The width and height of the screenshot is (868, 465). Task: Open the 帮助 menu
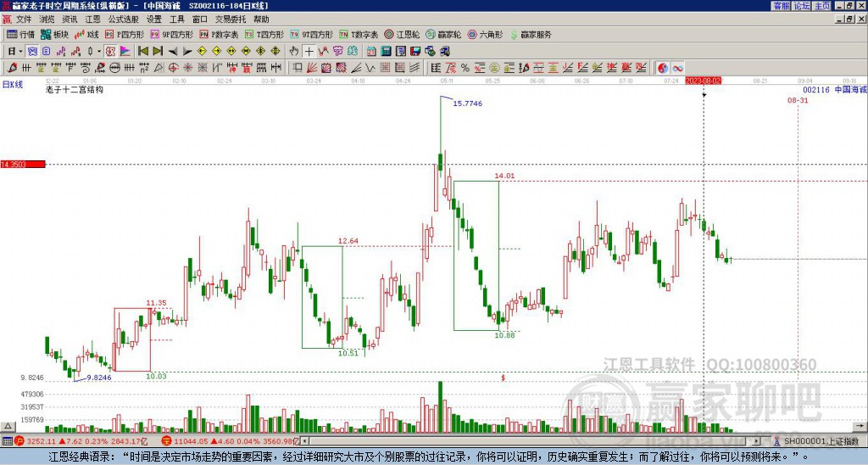pos(261,20)
